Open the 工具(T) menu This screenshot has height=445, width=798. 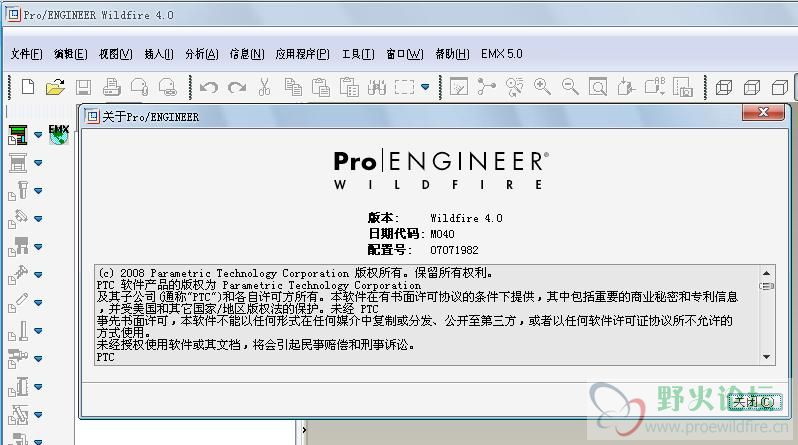point(358,54)
